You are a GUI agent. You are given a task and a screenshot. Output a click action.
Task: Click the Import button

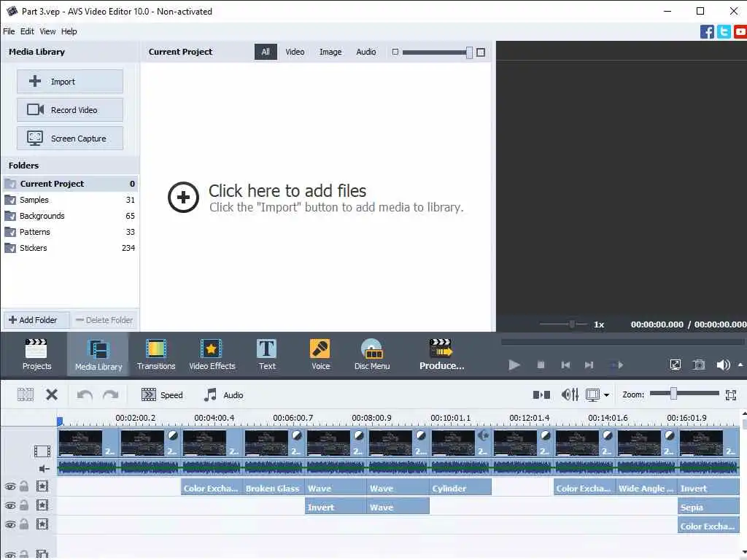click(x=70, y=82)
